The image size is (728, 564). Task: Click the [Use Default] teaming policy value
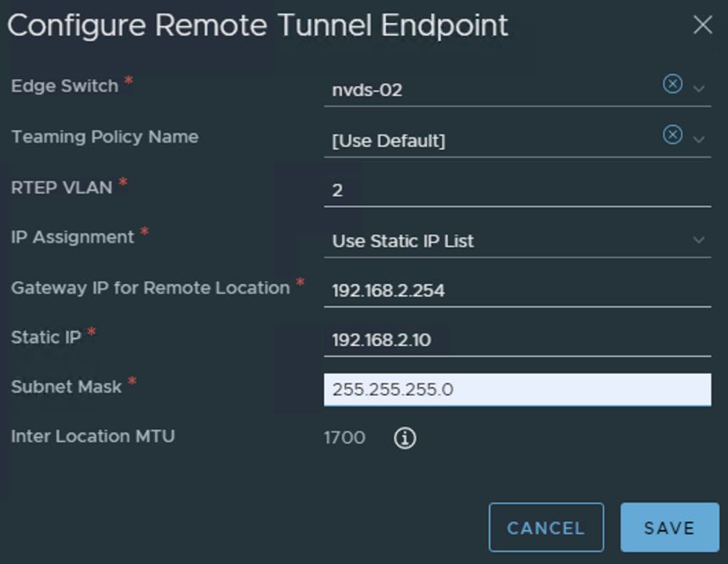click(389, 140)
